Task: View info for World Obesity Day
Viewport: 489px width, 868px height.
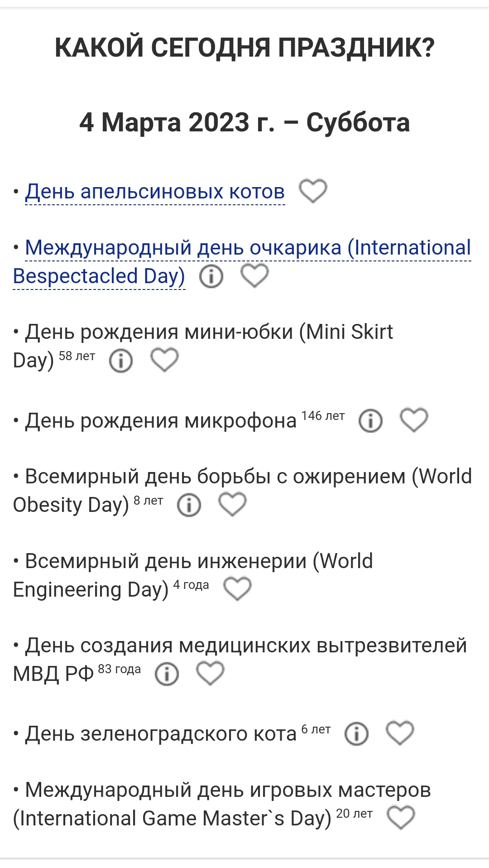Action: [x=189, y=505]
